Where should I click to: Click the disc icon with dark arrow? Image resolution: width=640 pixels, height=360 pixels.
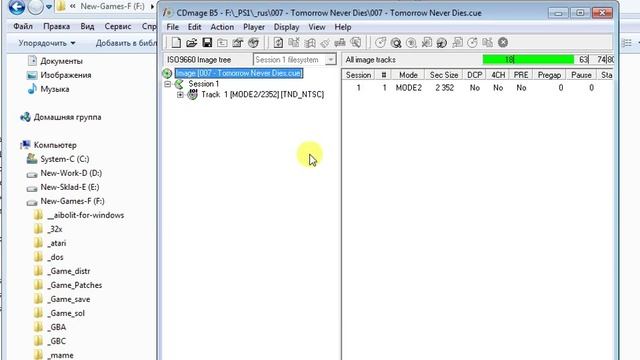[x=442, y=42]
